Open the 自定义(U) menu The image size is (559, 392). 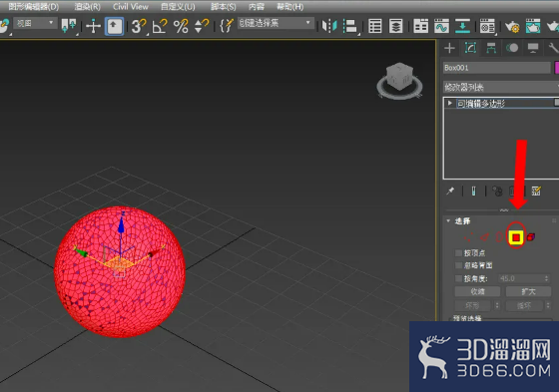tap(178, 7)
